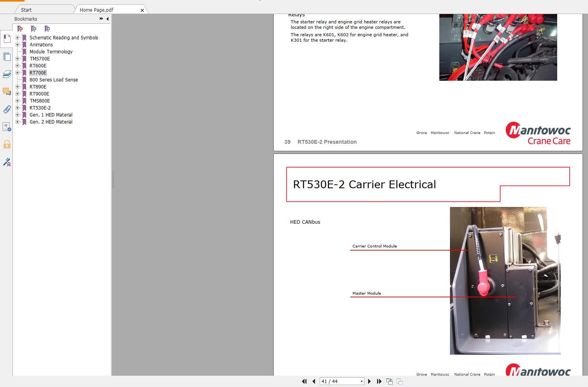Select the RT9000E bookmark

[39, 94]
